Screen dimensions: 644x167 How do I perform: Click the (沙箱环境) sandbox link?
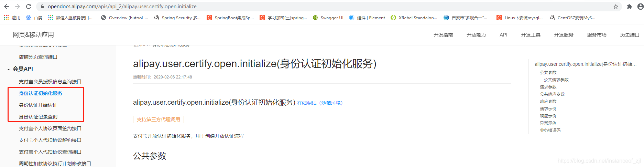(x=331, y=103)
